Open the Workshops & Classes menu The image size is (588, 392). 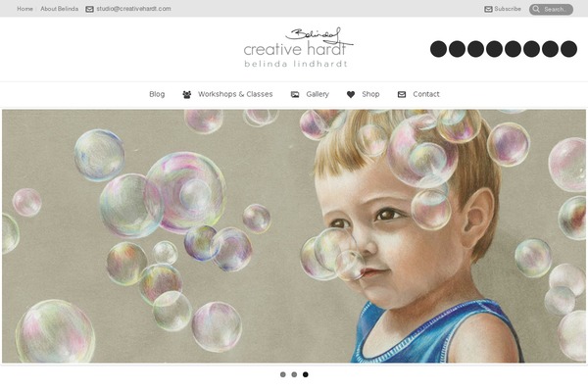point(235,94)
